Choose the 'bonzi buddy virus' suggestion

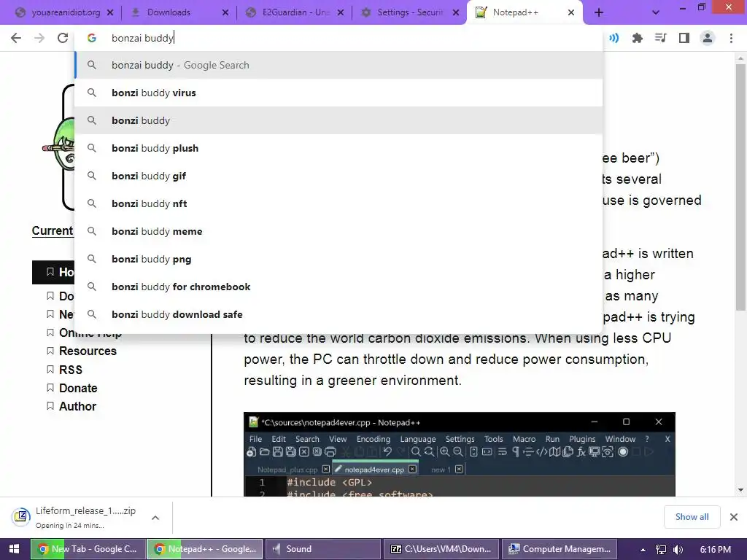coord(338,93)
